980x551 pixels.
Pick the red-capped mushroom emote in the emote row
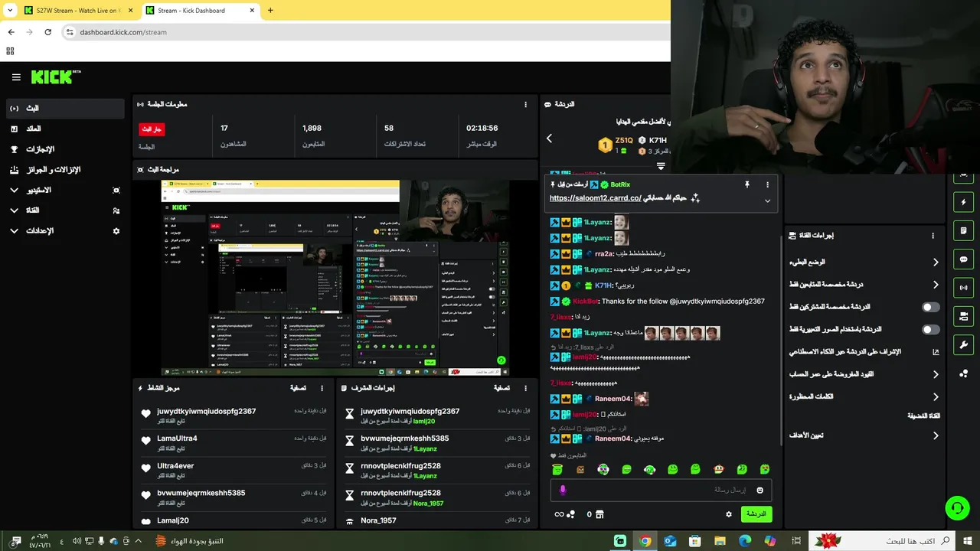click(719, 469)
